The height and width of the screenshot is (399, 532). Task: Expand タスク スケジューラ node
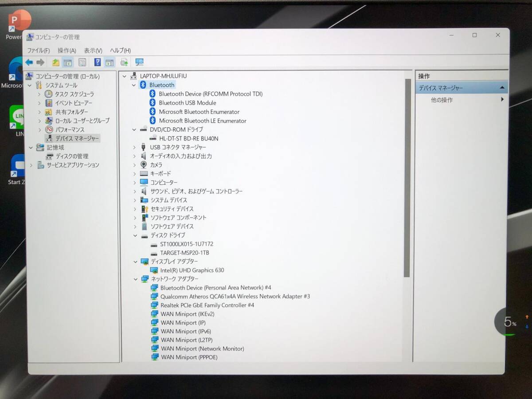(x=39, y=94)
